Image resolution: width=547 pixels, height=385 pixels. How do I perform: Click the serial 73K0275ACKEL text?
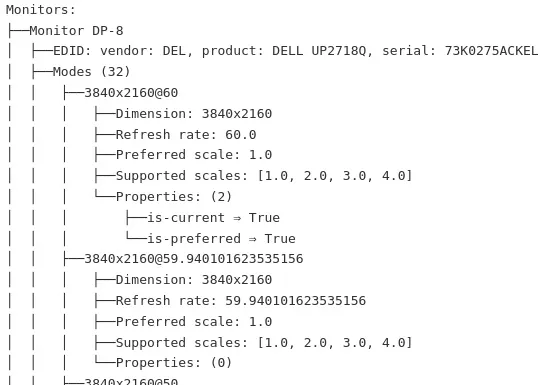point(460,51)
